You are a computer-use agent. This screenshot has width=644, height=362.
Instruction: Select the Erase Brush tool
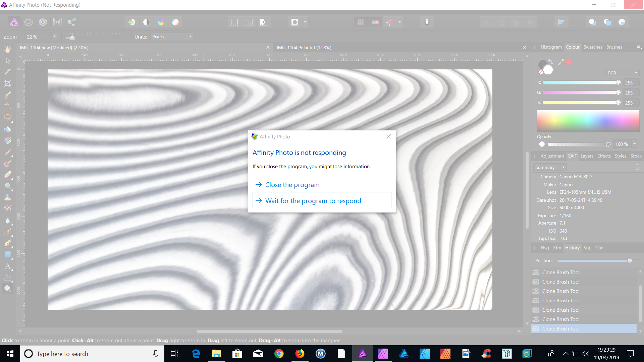(x=8, y=175)
